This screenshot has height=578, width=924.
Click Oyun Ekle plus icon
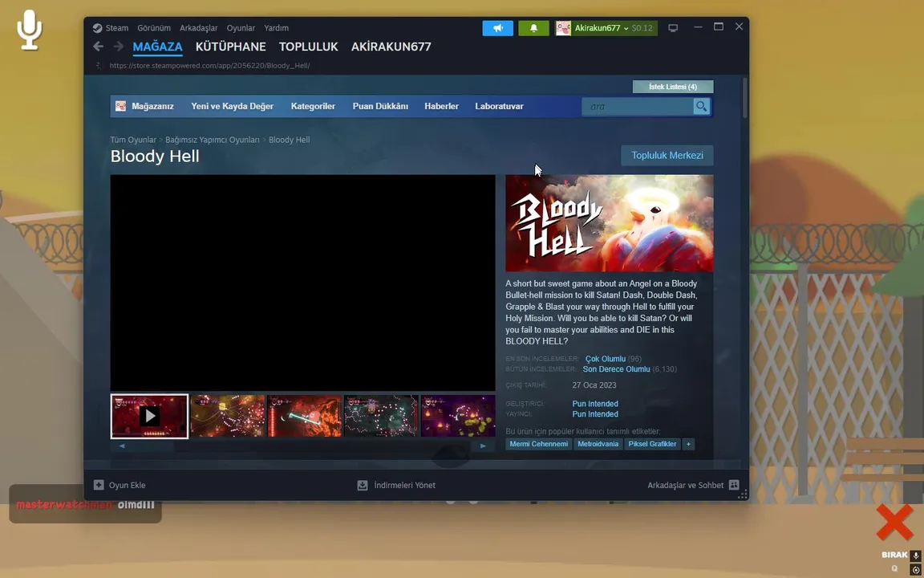[99, 485]
